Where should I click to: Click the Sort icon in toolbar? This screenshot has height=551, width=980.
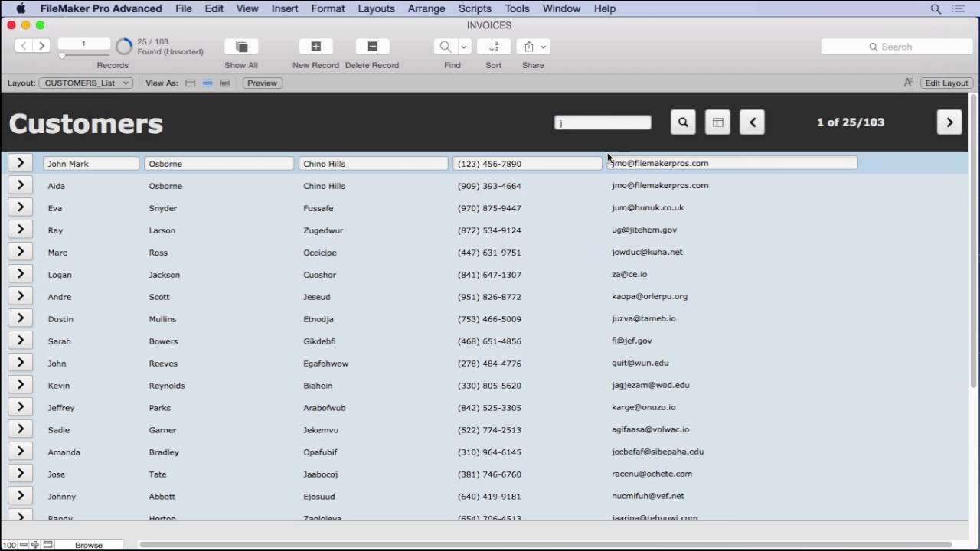[x=494, y=47]
